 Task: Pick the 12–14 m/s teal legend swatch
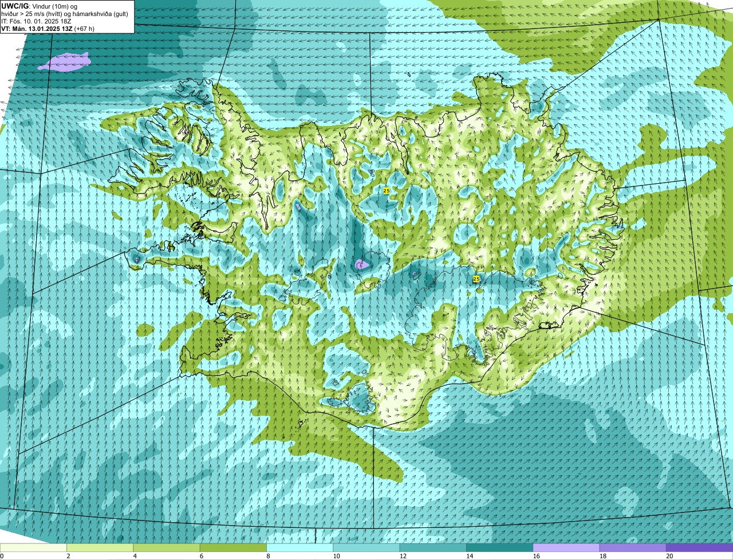(x=433, y=548)
